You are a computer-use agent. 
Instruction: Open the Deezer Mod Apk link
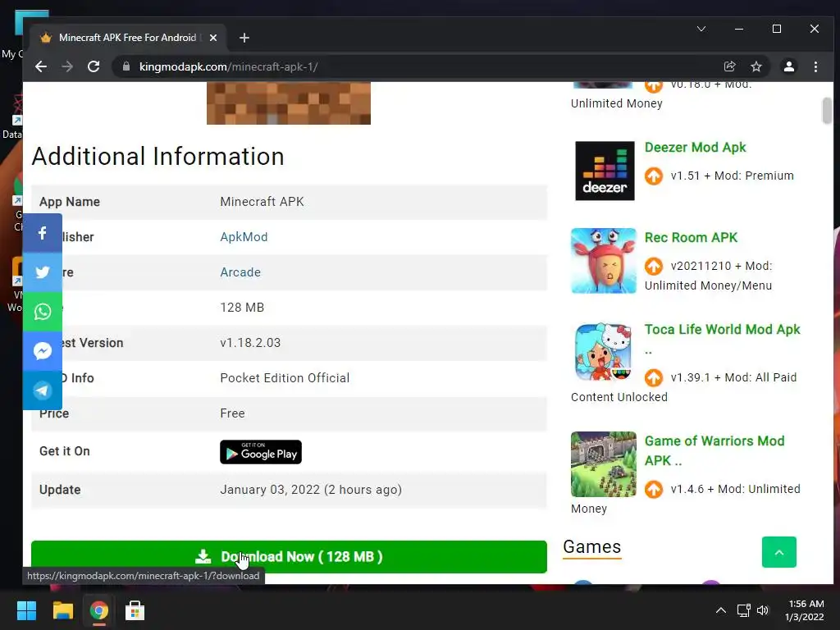[696, 148]
